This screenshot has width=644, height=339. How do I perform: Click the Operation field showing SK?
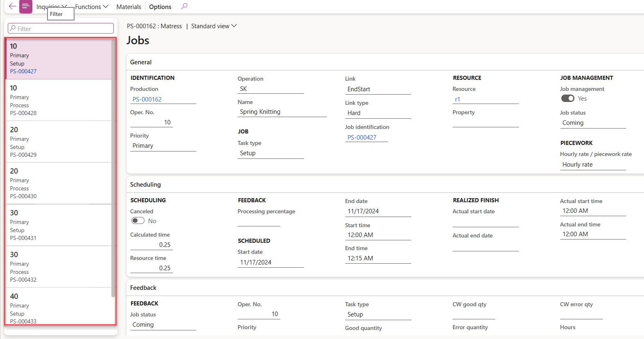point(271,89)
